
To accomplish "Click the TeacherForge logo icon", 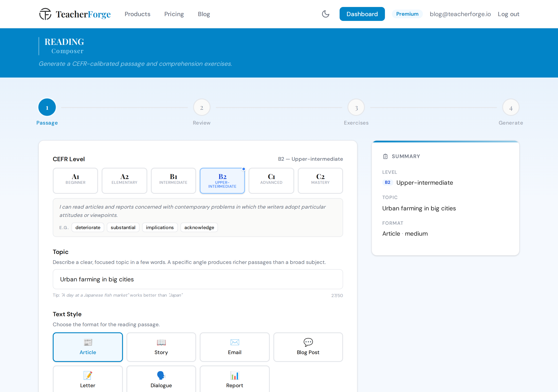I will coord(46,14).
